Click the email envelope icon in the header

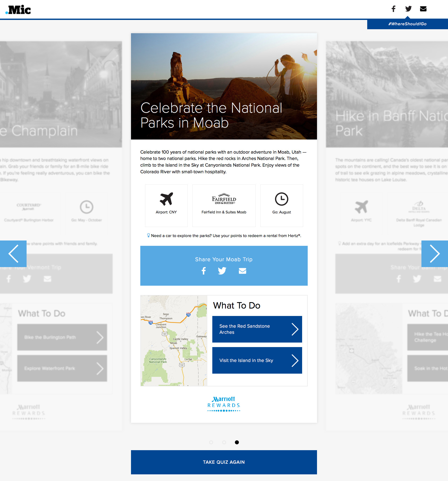coord(423,9)
